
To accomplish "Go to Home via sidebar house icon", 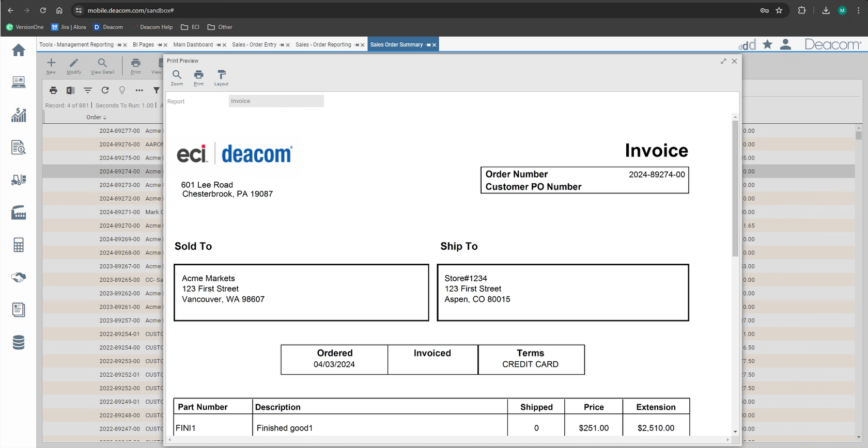I will tap(19, 50).
